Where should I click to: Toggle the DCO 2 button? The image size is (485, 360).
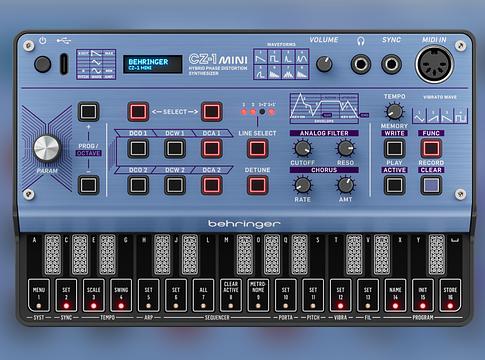138,185
